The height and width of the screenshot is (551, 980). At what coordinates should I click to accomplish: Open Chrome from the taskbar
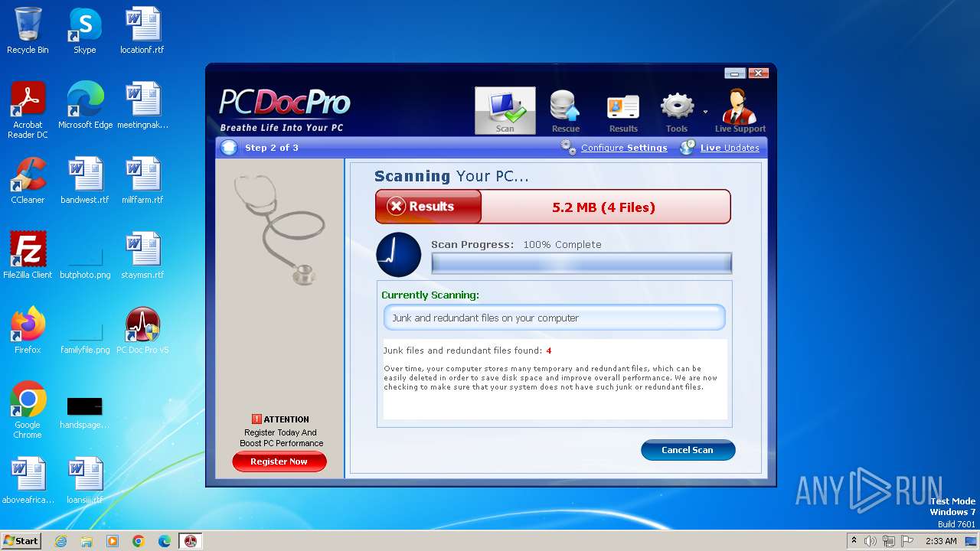click(139, 541)
